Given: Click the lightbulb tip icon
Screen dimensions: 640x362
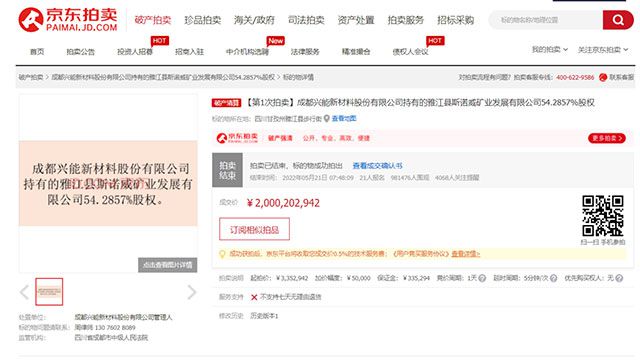Looking at the screenshot, I should (222, 254).
